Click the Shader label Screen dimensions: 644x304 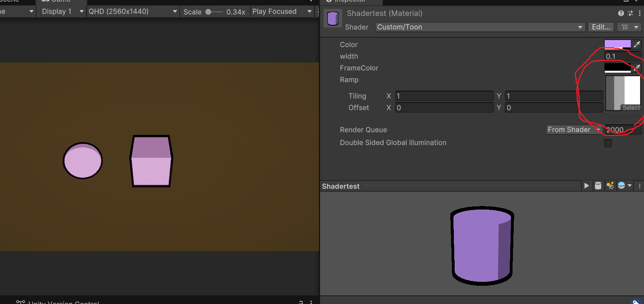pos(357,27)
